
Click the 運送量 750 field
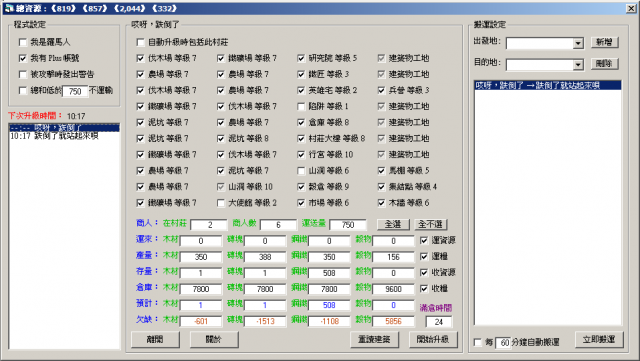pyautogui.click(x=348, y=225)
